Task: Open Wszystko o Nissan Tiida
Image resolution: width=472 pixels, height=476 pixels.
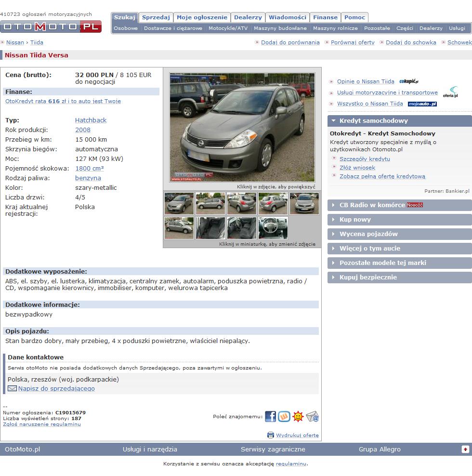Action: point(370,104)
